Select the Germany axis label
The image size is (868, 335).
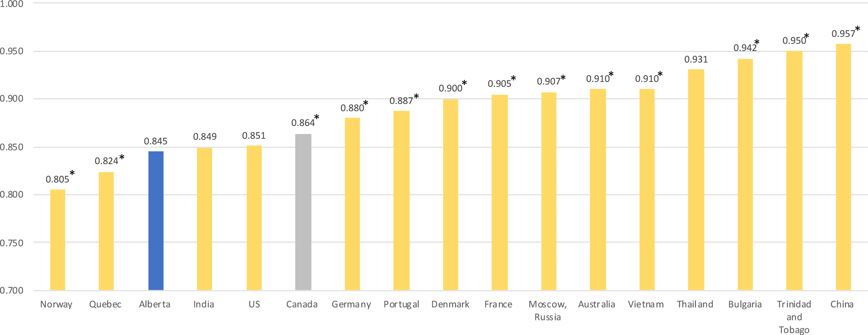pyautogui.click(x=351, y=304)
